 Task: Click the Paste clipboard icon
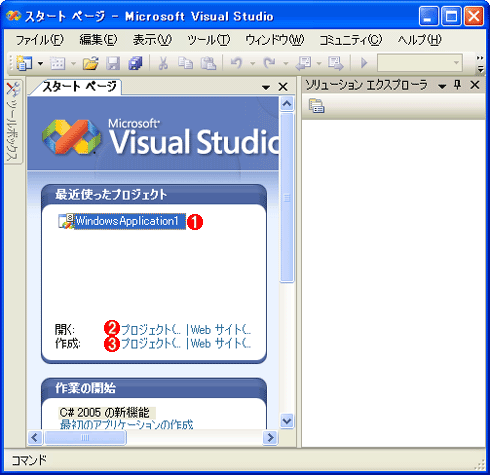pos(208,63)
